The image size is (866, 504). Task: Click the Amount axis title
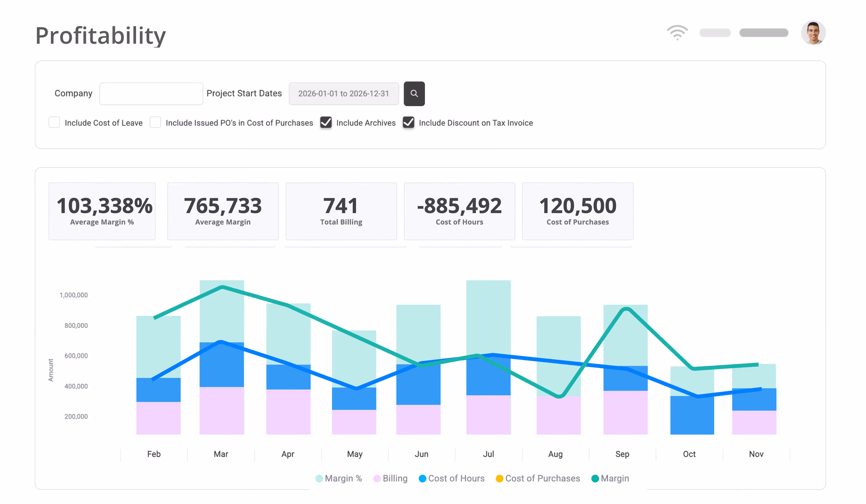click(x=51, y=370)
